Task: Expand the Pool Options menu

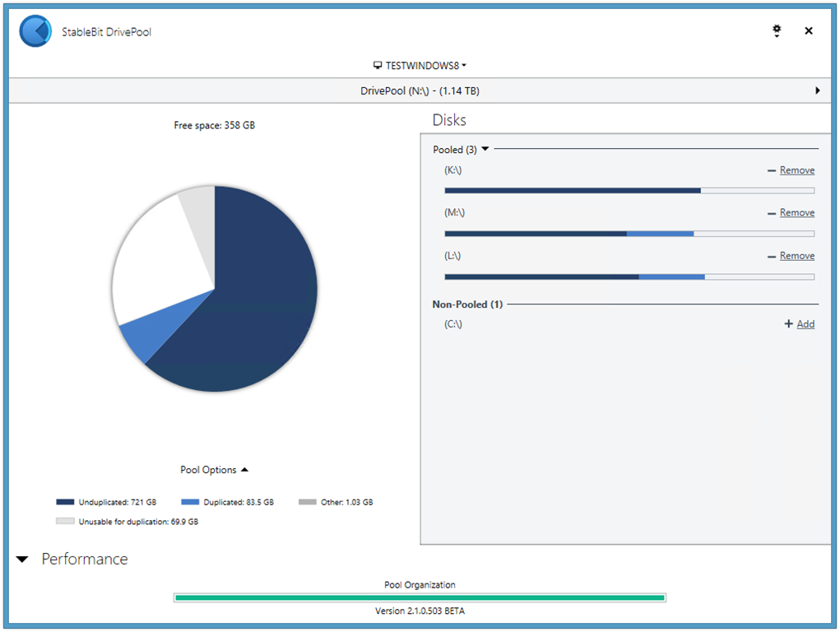Action: [214, 470]
